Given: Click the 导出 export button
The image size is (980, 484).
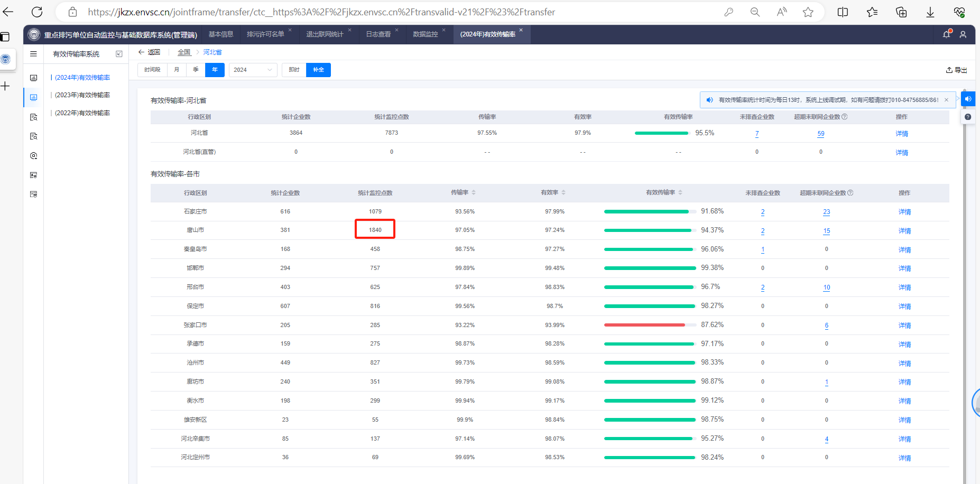Looking at the screenshot, I should pos(957,70).
